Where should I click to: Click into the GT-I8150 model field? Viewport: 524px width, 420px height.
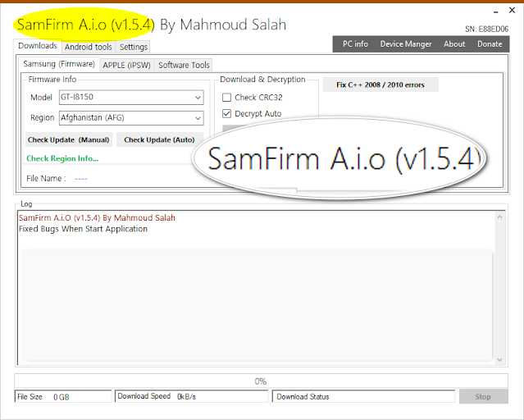click(131, 98)
